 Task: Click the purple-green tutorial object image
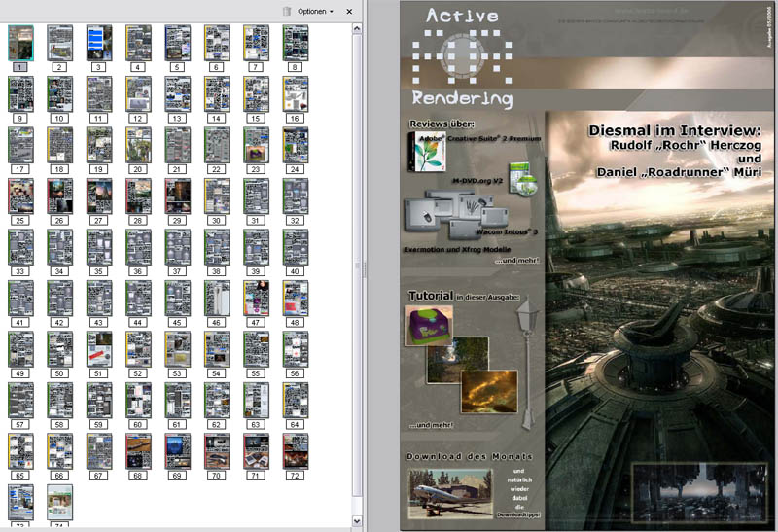point(428,326)
